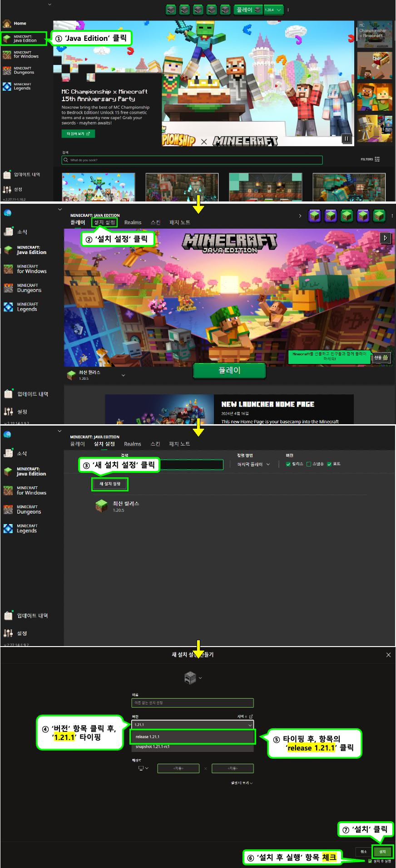Viewport: 396px width, 868px height.
Task: Open 설정 in the Home screen sidebar
Action: point(13,189)
